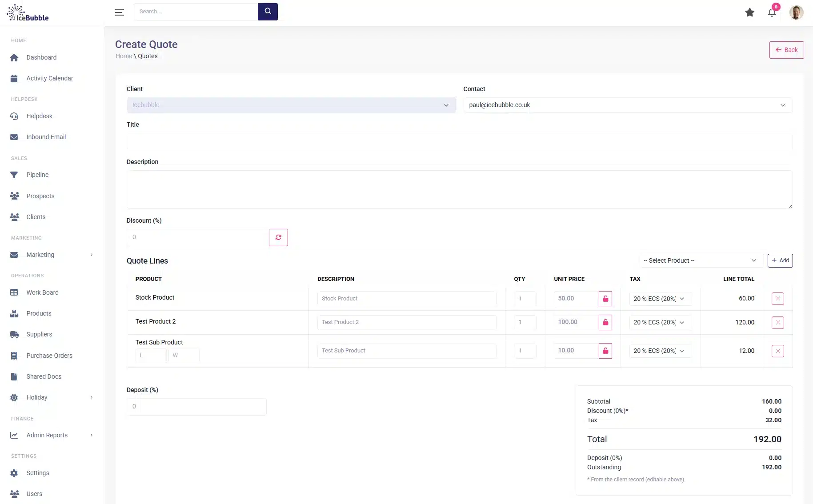Open the user profile avatar
The image size is (813, 504).
pos(796,12)
